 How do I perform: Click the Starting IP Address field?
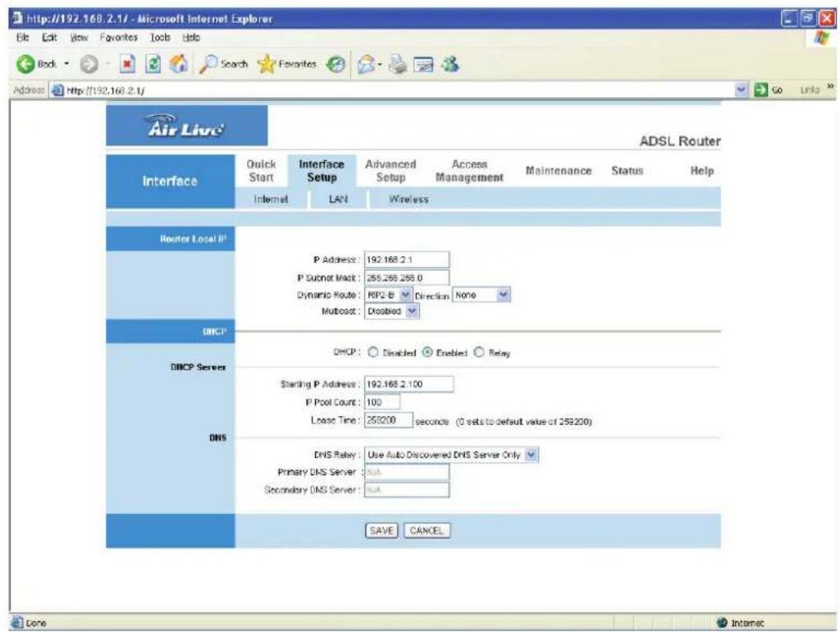coord(409,384)
